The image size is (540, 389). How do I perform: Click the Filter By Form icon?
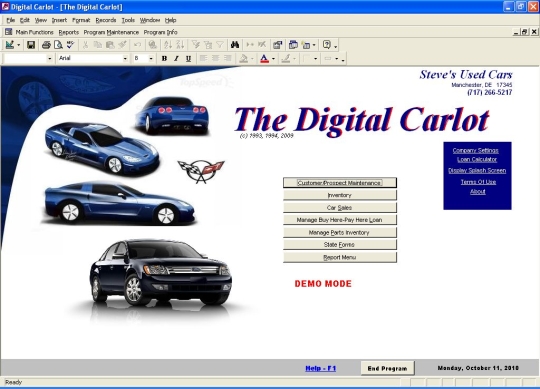tap(208, 45)
